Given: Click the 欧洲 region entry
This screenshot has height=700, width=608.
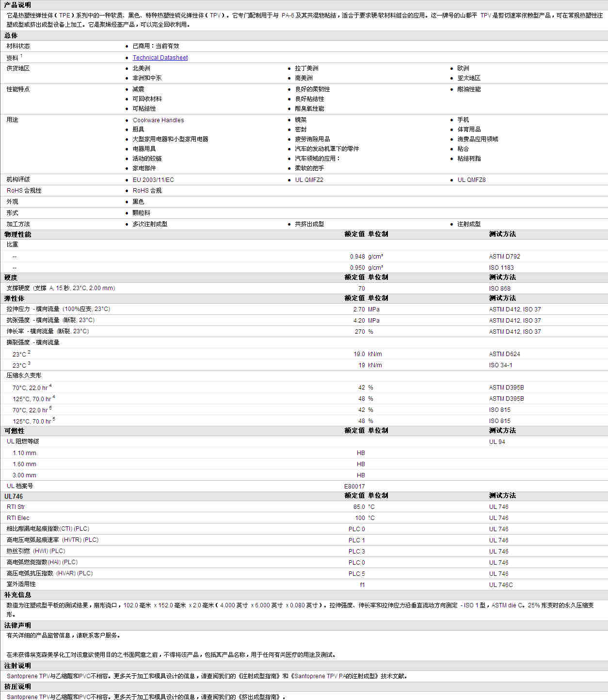Looking at the screenshot, I should (464, 68).
